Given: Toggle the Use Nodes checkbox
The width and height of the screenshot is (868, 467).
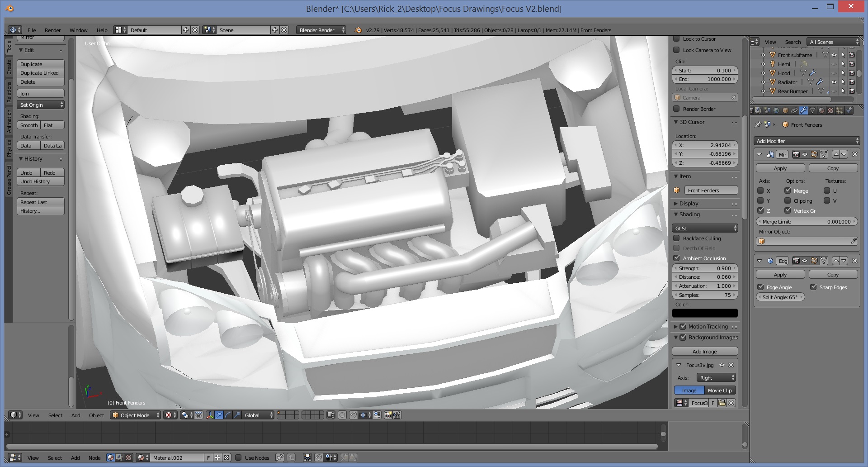Looking at the screenshot, I should 238,457.
